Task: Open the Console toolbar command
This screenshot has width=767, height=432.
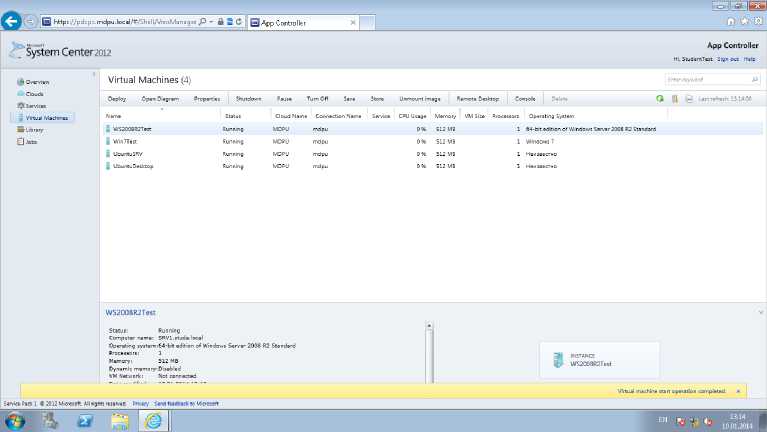Action: point(525,99)
